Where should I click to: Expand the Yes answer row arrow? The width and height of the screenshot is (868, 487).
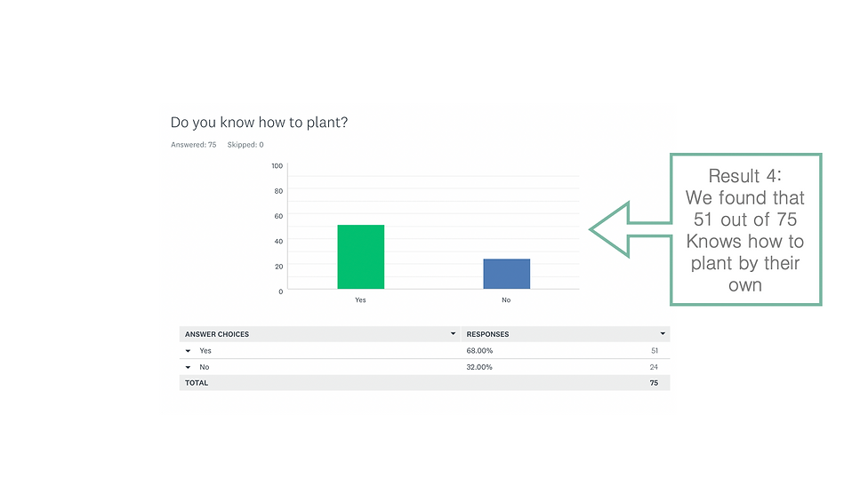point(189,351)
